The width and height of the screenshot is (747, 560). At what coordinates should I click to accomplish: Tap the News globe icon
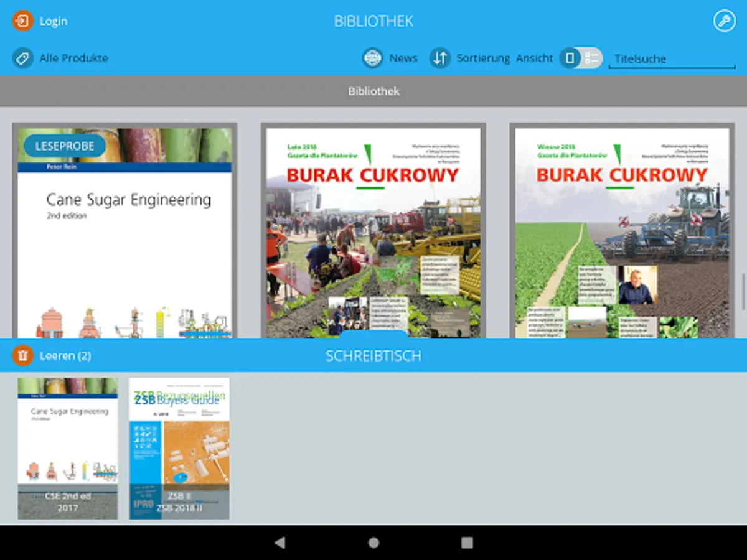[373, 58]
